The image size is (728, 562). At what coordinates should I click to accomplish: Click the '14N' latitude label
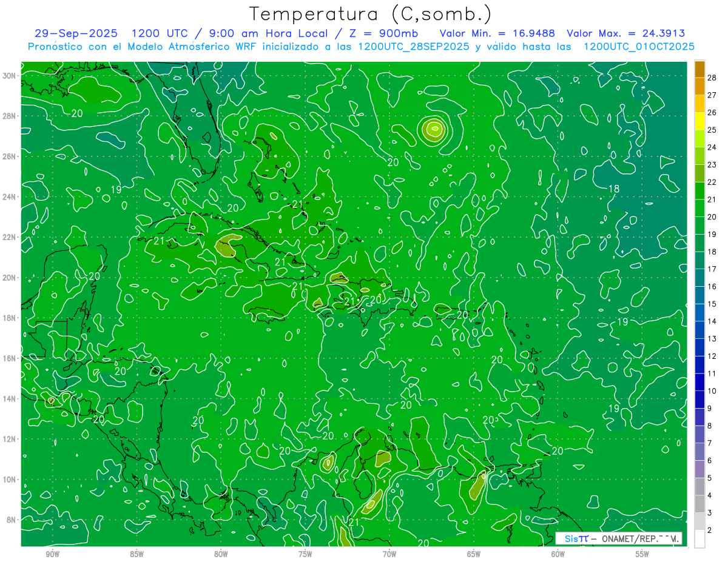click(9, 398)
